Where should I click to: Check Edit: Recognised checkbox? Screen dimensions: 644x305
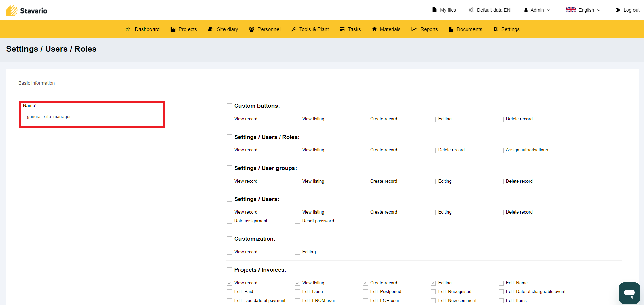(433, 292)
